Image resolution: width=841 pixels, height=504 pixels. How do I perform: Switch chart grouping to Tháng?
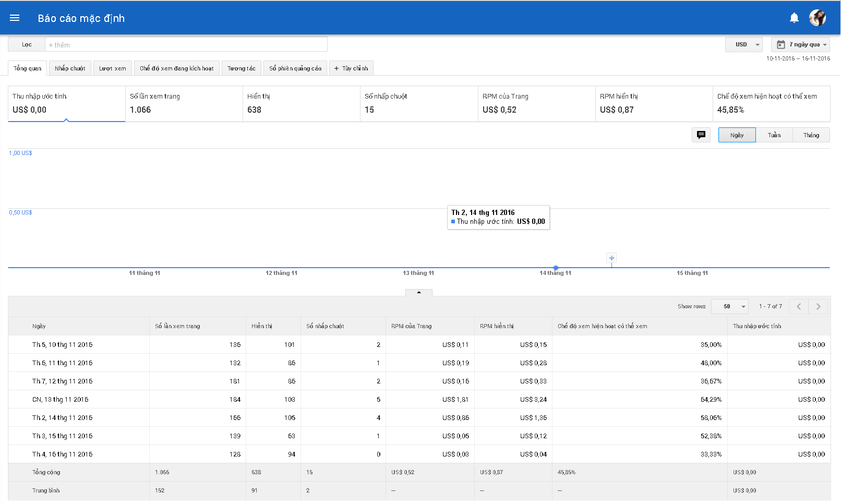point(811,135)
